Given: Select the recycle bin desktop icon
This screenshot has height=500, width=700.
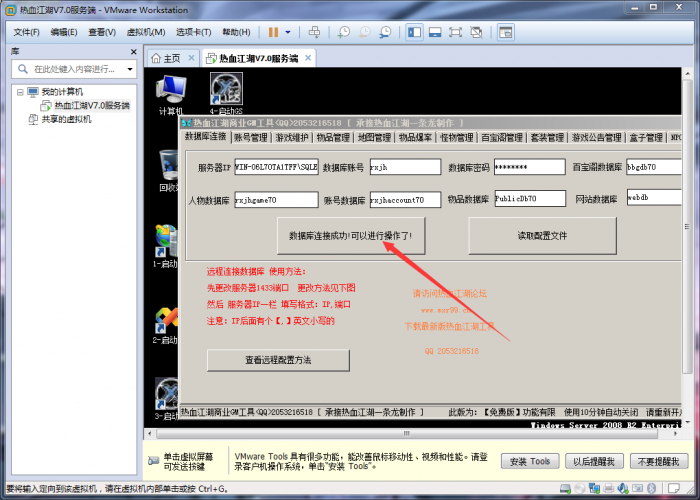Looking at the screenshot, I should (x=168, y=171).
